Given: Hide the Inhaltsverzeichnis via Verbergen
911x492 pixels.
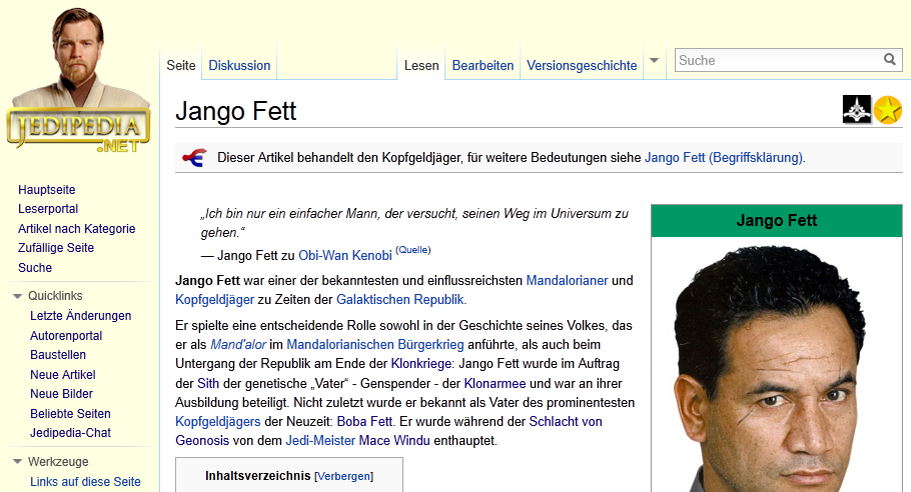Looking at the screenshot, I should click(x=343, y=476).
